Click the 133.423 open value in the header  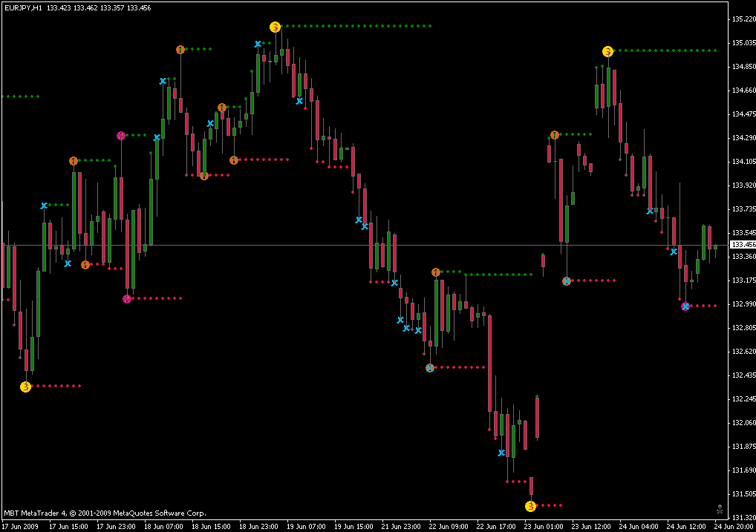[59, 7]
